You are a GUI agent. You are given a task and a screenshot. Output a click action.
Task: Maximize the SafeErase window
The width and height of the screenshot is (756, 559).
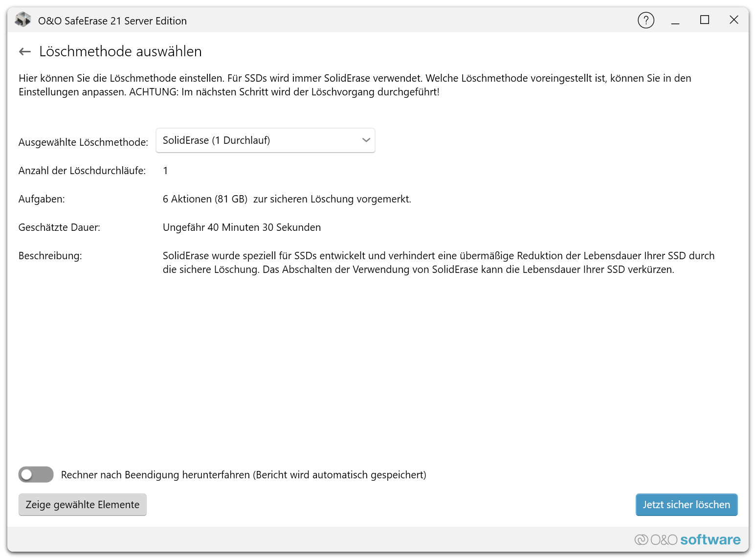pos(705,20)
